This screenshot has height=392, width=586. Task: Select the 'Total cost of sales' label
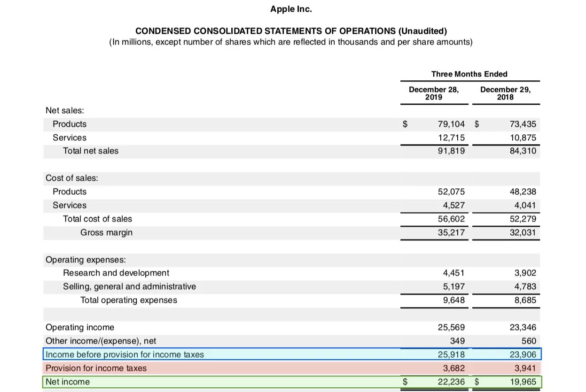[x=98, y=219]
